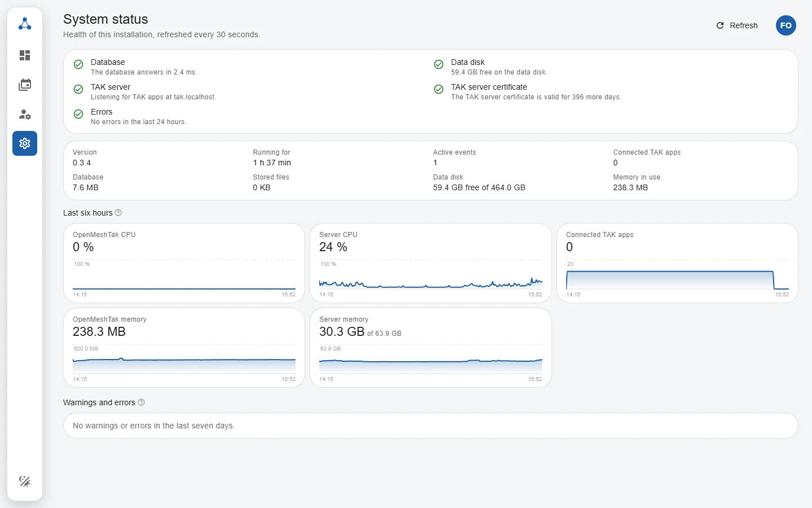Click '59.4 GB free of 464.0 GB' text
Viewport: 812px width, 508px height.
[x=479, y=187]
